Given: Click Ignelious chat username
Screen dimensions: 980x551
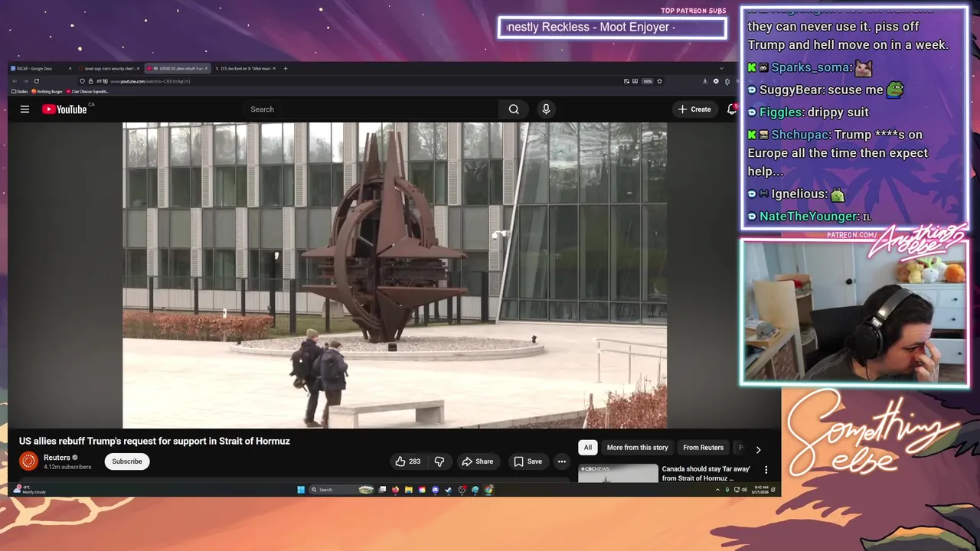Looking at the screenshot, I should click(799, 194).
